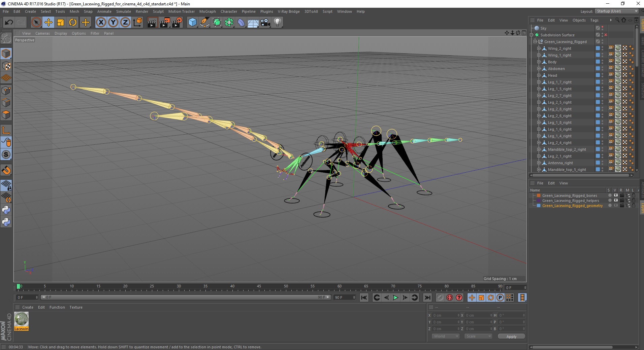The image size is (644, 350).
Task: Go to start of timeline
Action: tap(364, 297)
